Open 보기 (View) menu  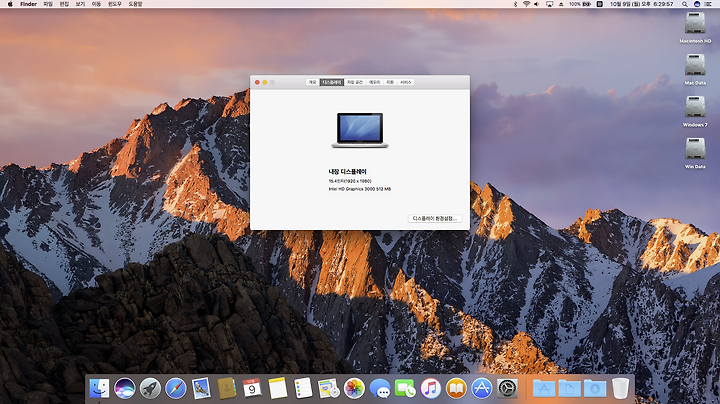click(80, 4)
